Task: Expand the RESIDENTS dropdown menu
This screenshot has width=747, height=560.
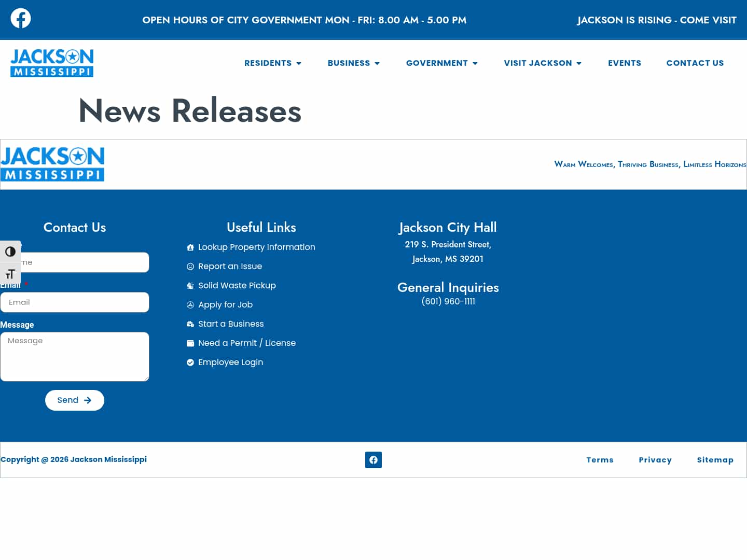Action: 273,63
